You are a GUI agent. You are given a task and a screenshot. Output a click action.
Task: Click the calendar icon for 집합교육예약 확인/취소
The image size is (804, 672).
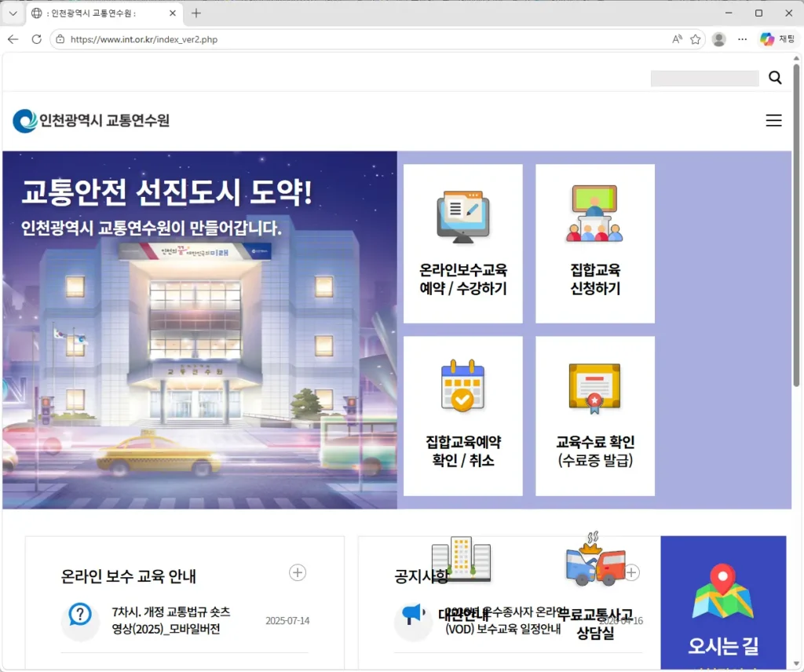[462, 385]
